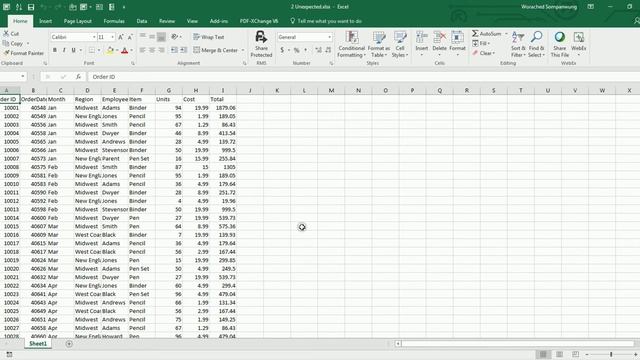The image size is (640, 360).
Task: Click Cut in the Clipboard group
Action: (11, 33)
